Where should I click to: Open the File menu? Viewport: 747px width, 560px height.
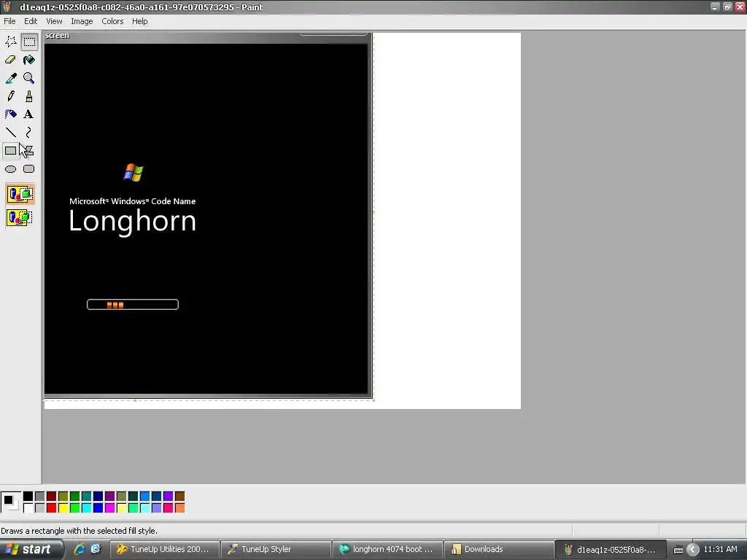9,21
